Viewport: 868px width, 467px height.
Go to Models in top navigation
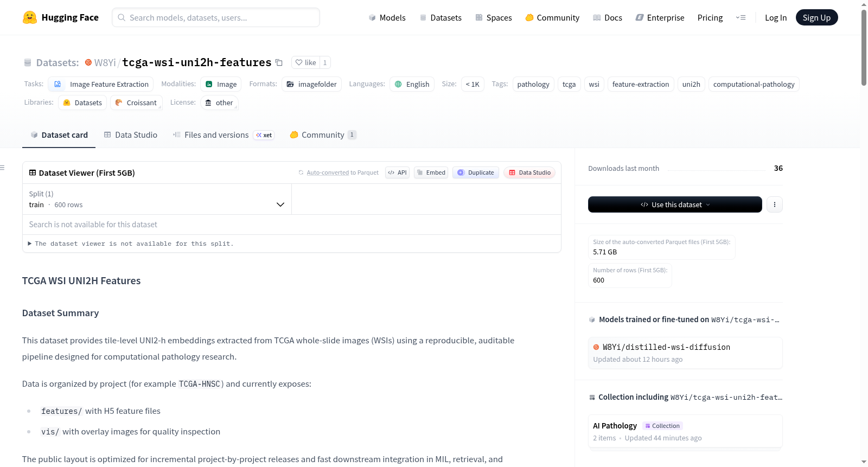point(387,17)
